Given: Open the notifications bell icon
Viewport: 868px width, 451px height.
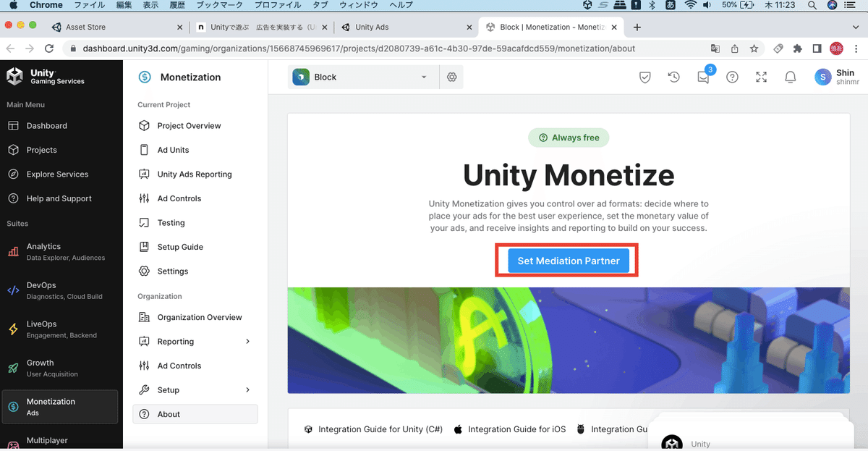Looking at the screenshot, I should coord(790,77).
